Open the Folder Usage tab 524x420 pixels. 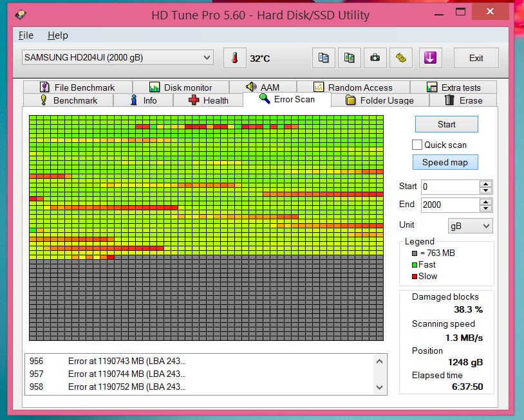pyautogui.click(x=380, y=100)
